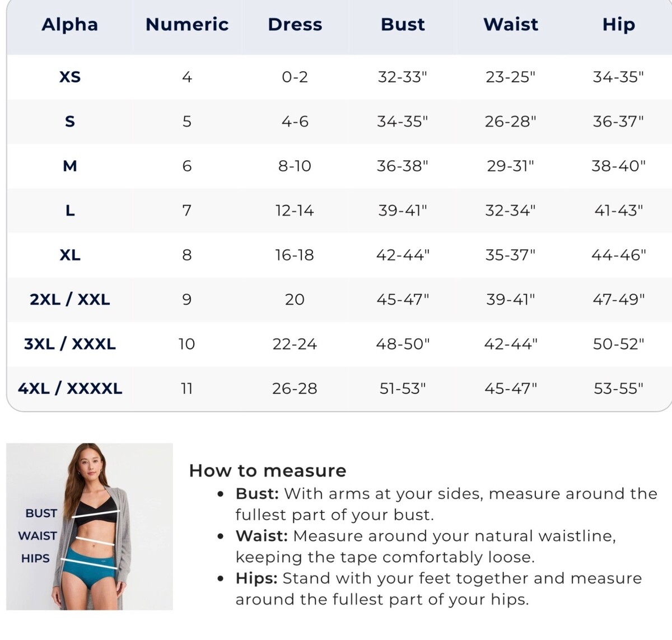Click the Bust column header

point(403,25)
